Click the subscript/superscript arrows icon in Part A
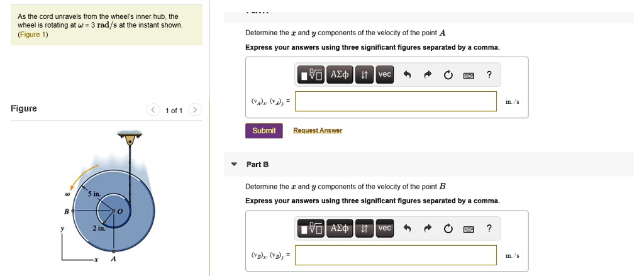644x276 pixels. pos(364,75)
